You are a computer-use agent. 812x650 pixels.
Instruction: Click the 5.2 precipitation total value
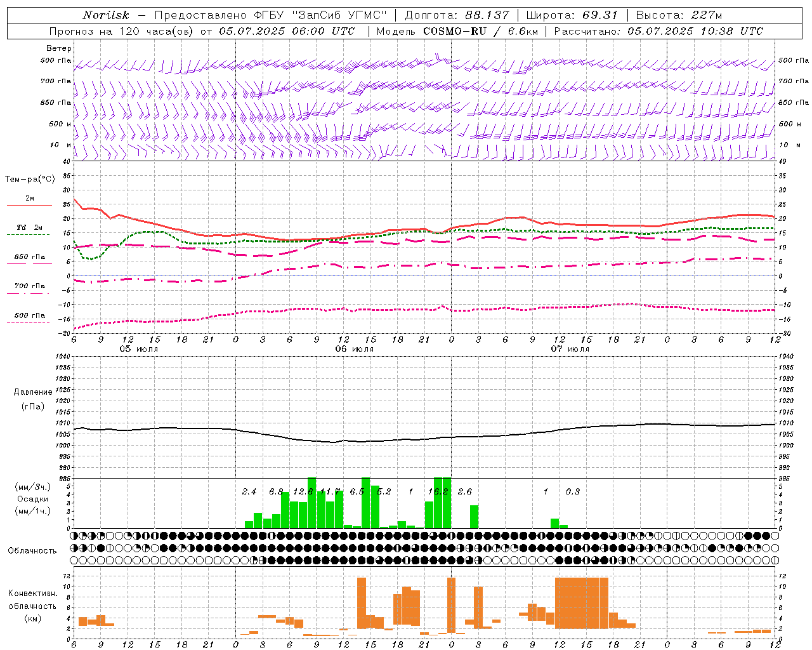tap(384, 492)
